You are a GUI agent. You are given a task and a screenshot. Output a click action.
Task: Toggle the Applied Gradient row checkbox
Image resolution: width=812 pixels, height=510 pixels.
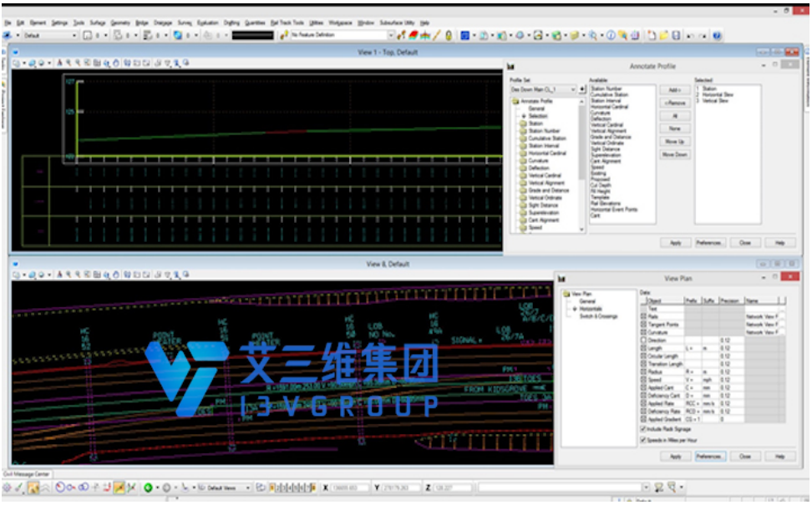click(644, 419)
